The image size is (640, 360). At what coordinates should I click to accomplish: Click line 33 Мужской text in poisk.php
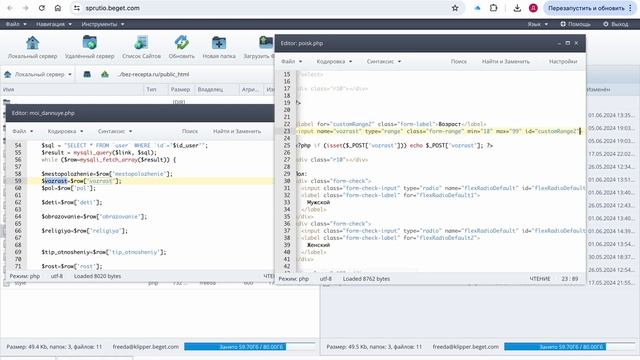click(x=318, y=202)
